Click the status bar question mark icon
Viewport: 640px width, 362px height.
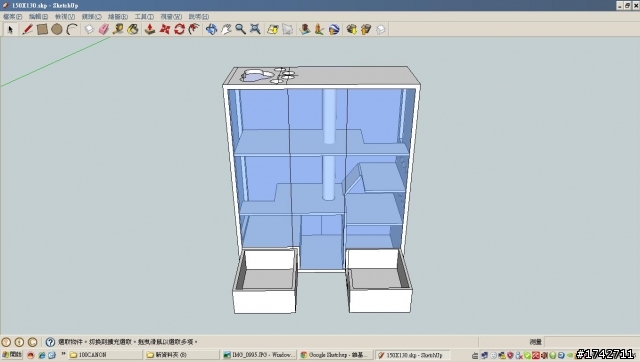tap(50, 342)
